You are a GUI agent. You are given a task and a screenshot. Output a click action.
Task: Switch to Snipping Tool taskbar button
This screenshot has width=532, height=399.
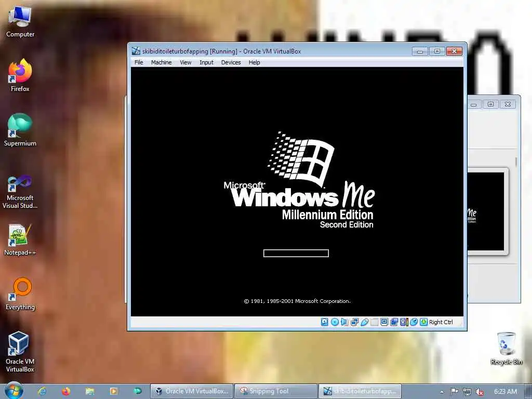coord(275,391)
